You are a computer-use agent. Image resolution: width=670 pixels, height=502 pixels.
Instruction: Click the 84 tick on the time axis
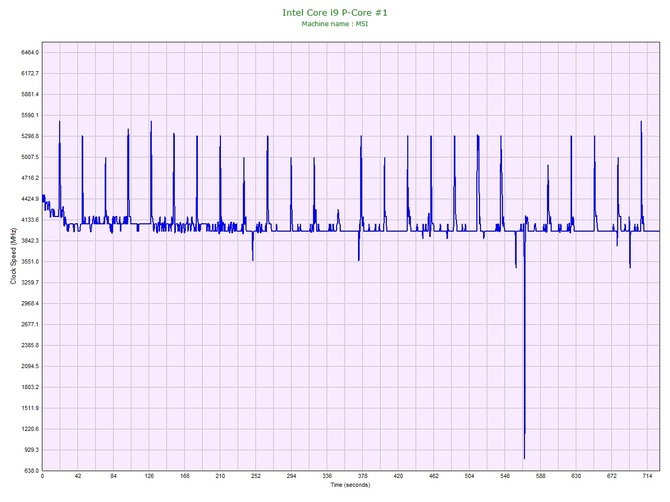click(x=113, y=476)
